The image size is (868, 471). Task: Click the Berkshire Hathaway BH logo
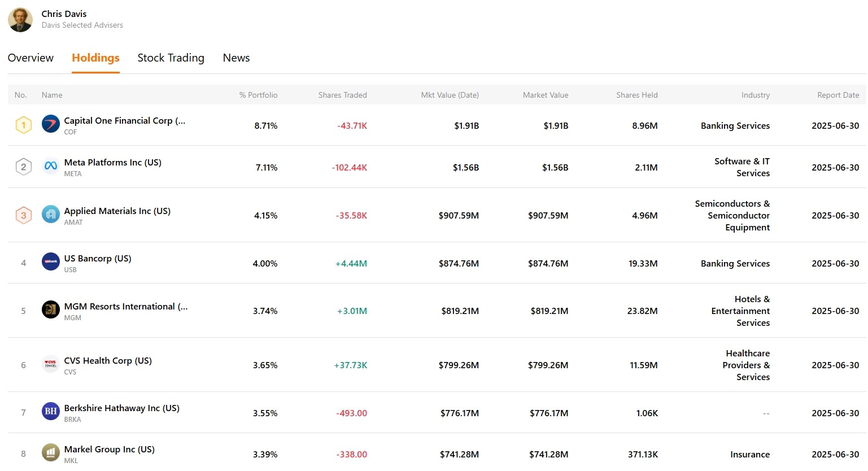[x=51, y=411]
